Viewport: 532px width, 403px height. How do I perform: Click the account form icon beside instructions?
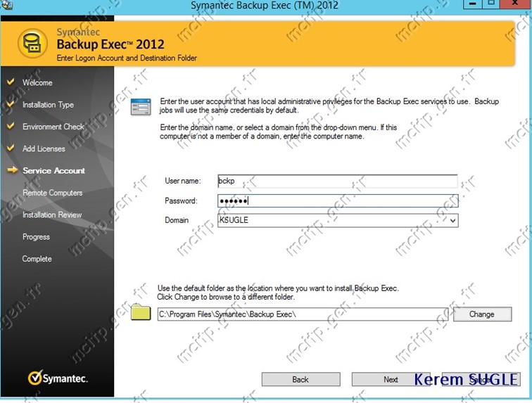(x=141, y=106)
